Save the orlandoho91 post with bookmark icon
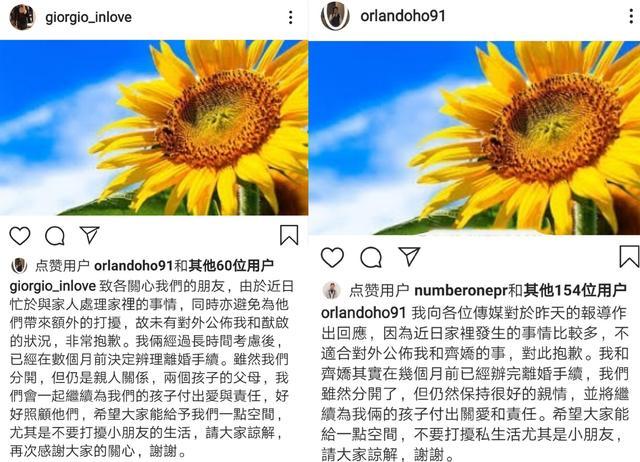Screen dimensions: 640x462 pos(629,256)
